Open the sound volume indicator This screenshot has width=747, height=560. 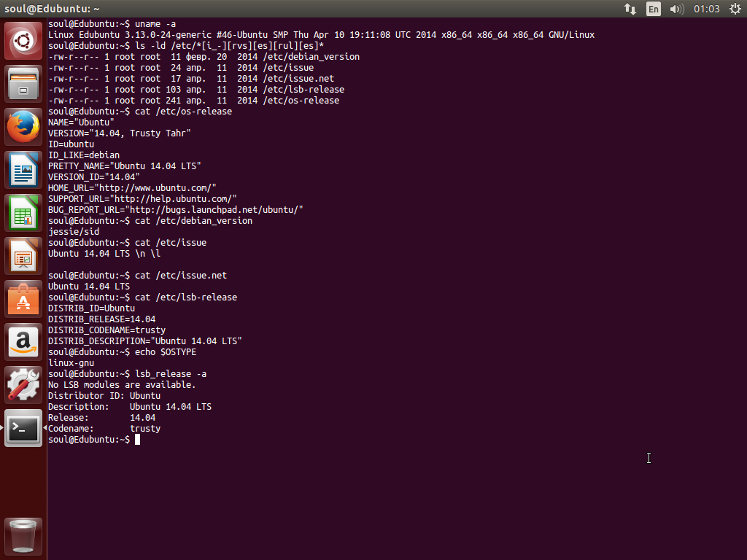coord(676,9)
